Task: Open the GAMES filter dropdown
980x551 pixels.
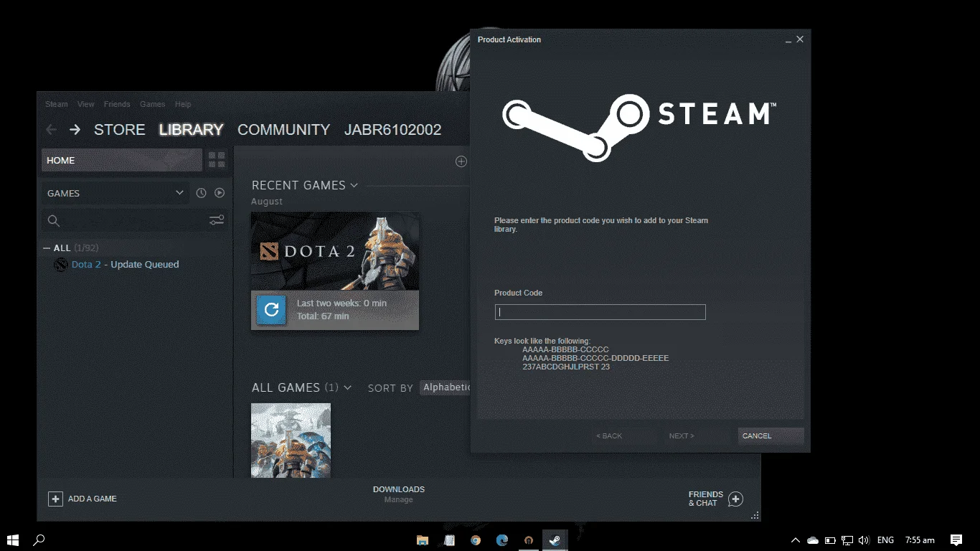Action: [x=116, y=193]
